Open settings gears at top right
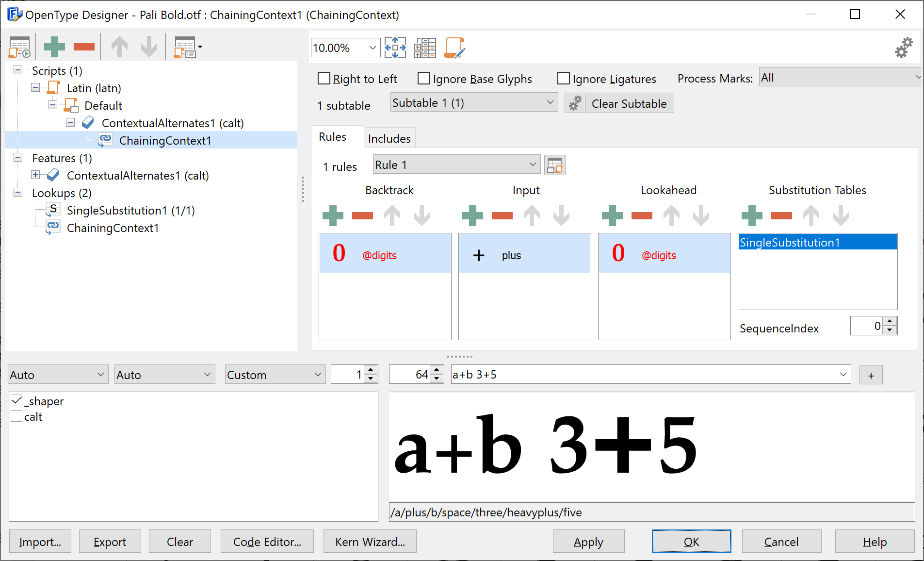This screenshot has width=924, height=561. tap(904, 48)
